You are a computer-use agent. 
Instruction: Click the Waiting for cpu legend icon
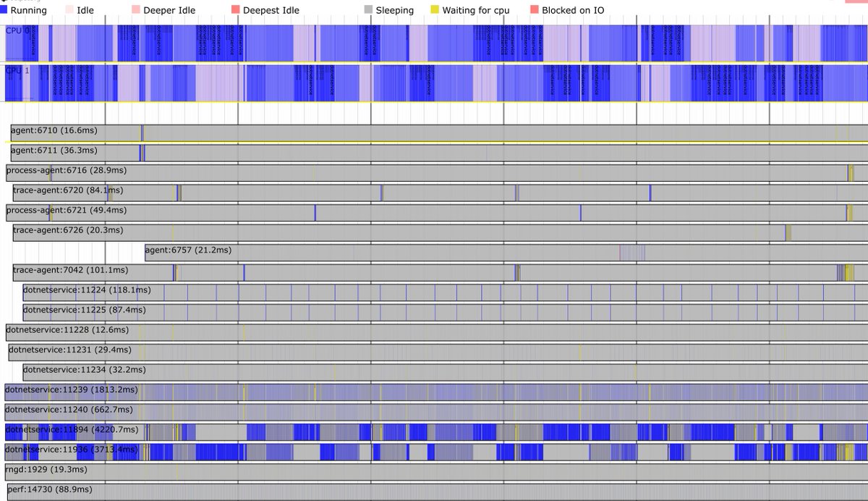(435, 10)
